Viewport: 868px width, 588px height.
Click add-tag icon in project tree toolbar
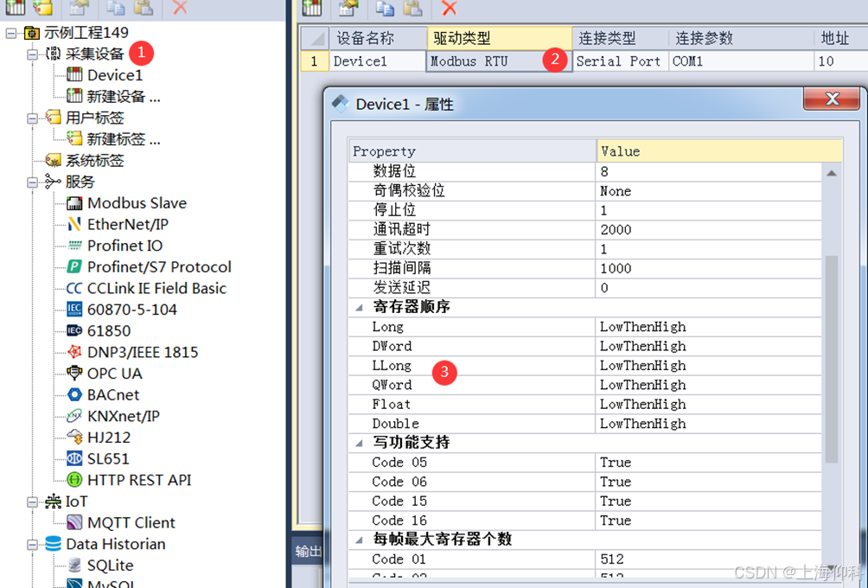[42, 7]
